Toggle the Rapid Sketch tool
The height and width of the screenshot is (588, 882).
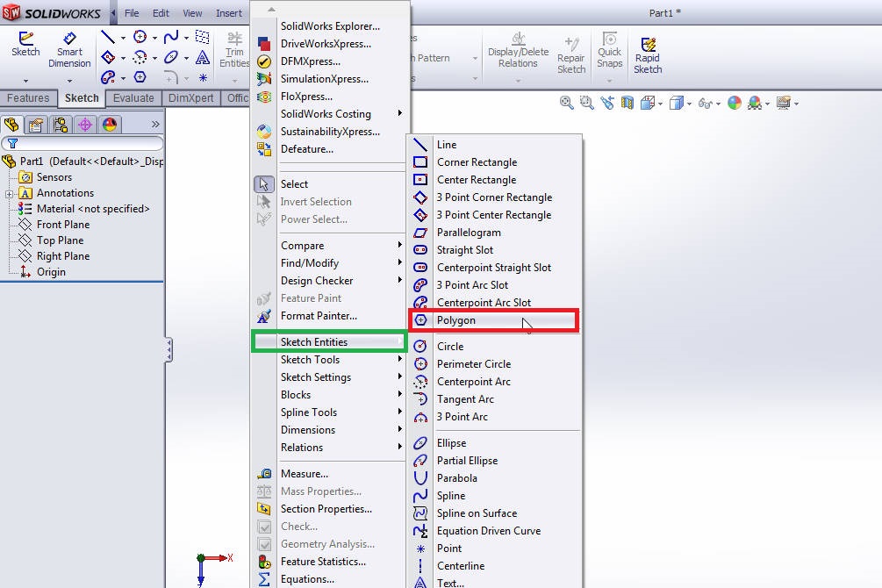[648, 55]
